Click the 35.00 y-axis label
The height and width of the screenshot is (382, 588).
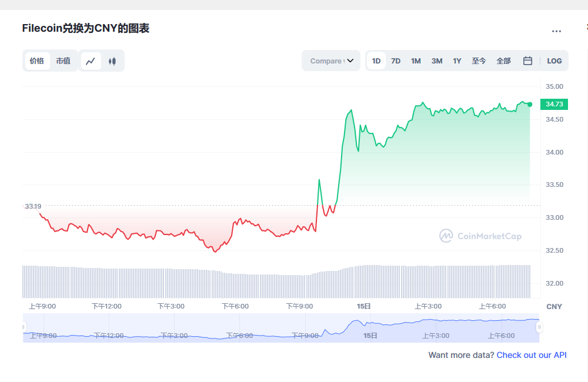click(554, 86)
